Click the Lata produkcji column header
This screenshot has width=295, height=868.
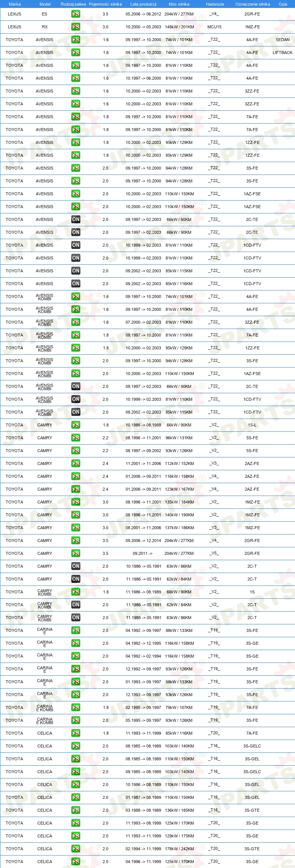[x=143, y=4]
